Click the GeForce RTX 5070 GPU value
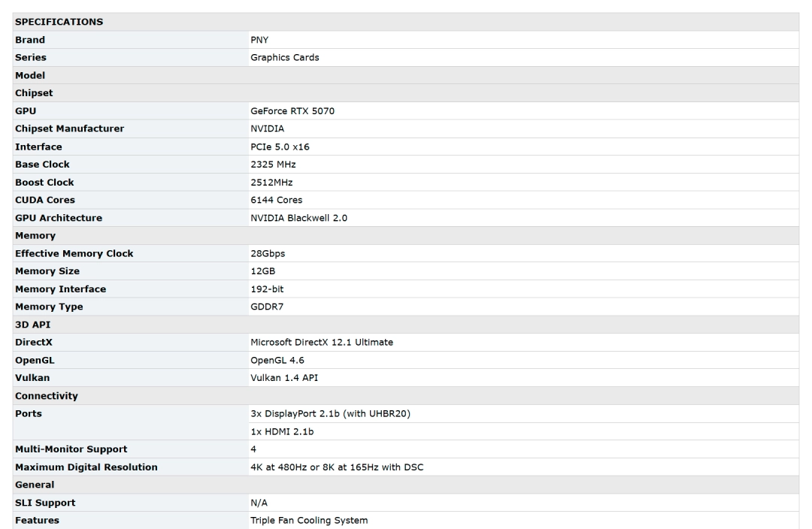The height and width of the screenshot is (529, 812). point(292,111)
